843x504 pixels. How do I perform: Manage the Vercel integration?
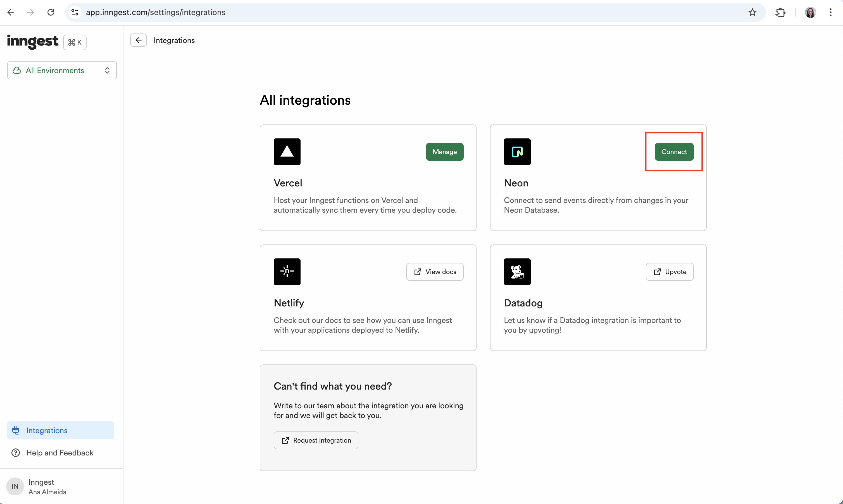coord(444,151)
